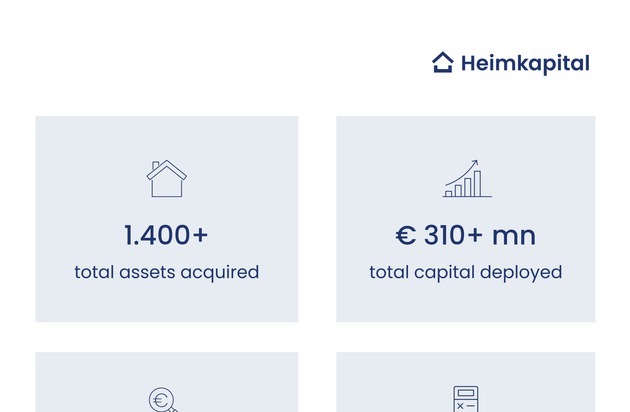Click the Heimkapital house logo icon
Screen dimensions: 630x412
(442, 63)
